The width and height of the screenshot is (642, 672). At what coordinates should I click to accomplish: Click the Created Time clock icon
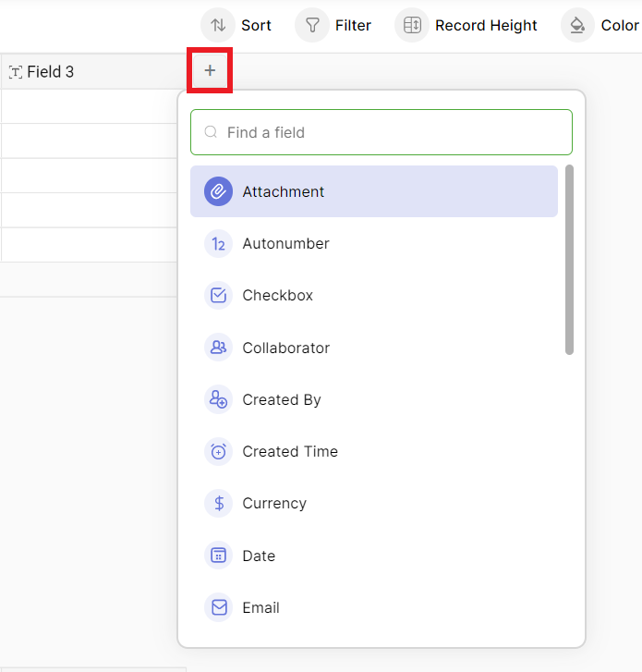click(218, 451)
